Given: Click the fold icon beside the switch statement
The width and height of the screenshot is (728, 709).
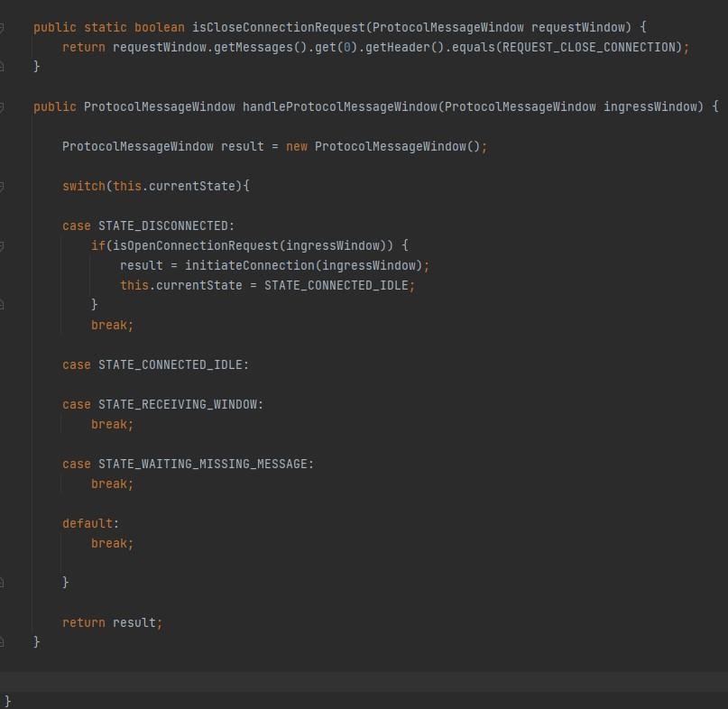Looking at the screenshot, I should (6, 186).
